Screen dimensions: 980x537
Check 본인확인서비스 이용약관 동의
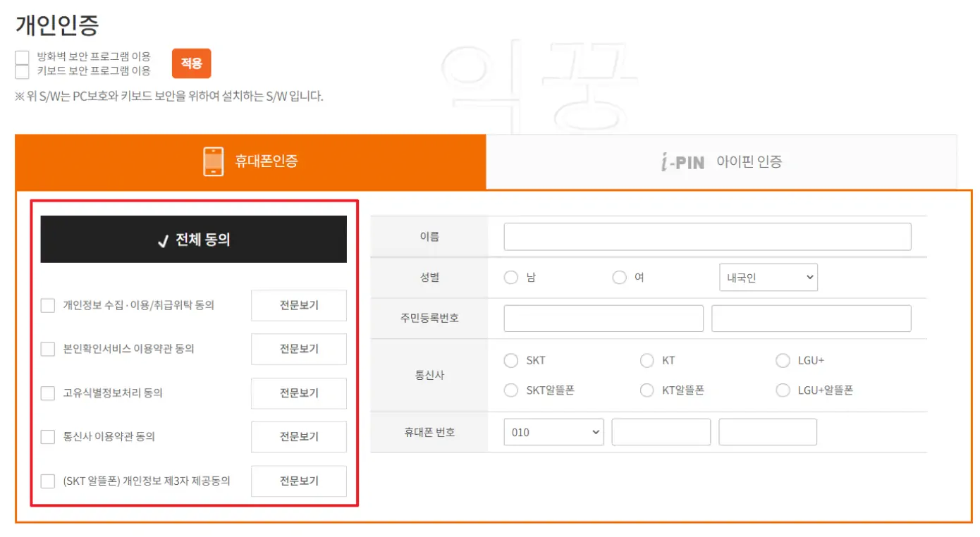(48, 349)
